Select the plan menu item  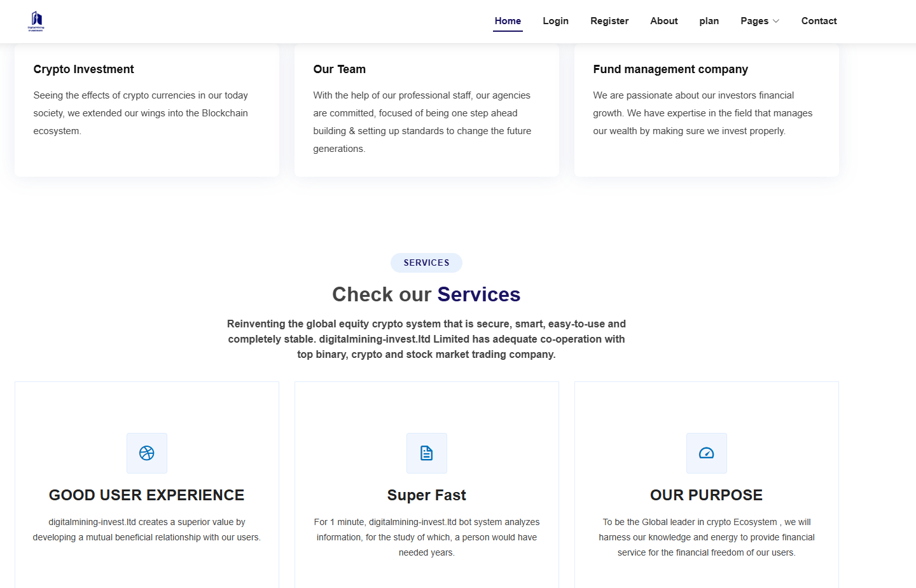(x=709, y=21)
